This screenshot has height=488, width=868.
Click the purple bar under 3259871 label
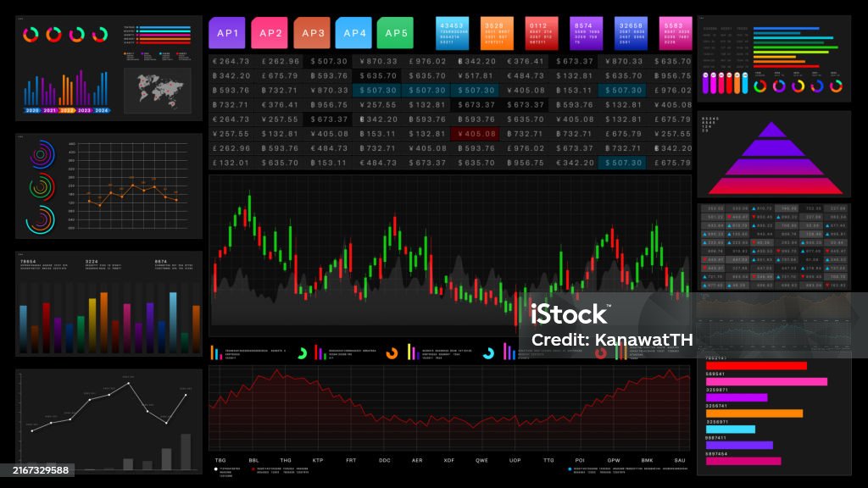pyautogui.click(x=737, y=397)
